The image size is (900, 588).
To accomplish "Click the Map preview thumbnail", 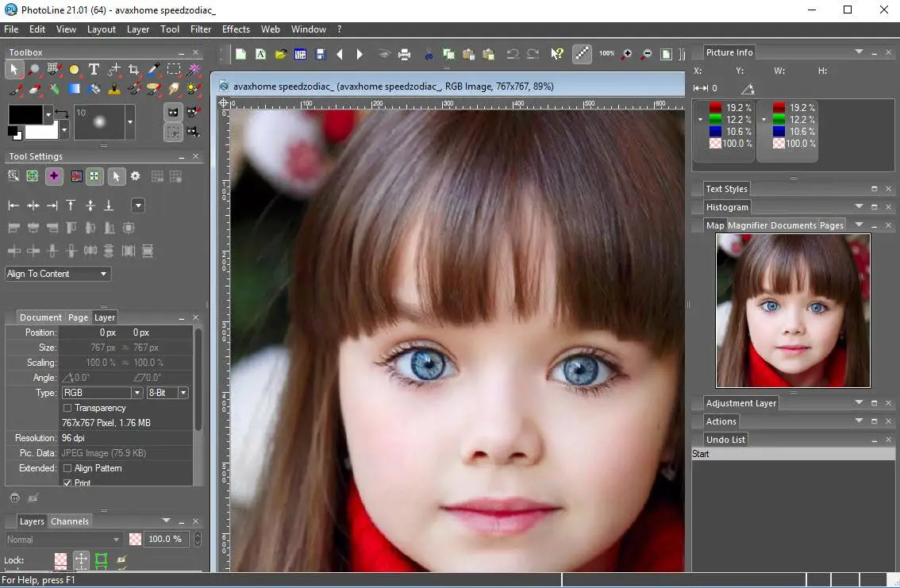I will pos(793,310).
